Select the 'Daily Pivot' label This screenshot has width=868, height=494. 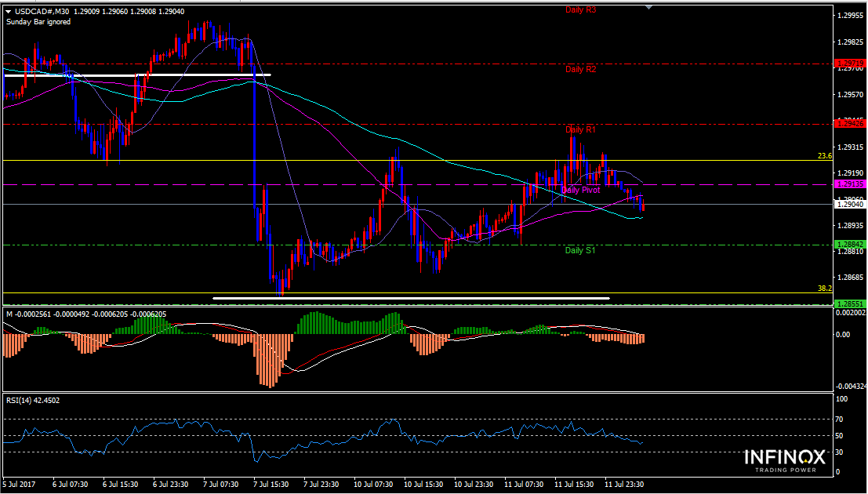(580, 190)
